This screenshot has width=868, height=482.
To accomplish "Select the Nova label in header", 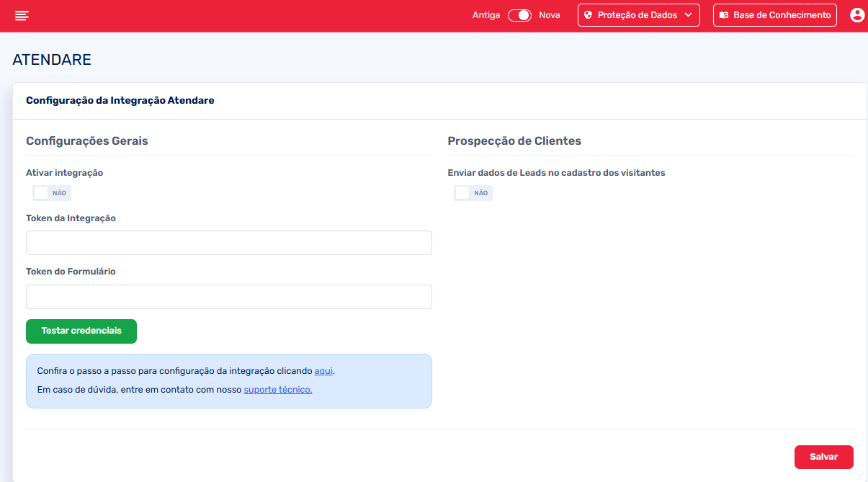I will [x=549, y=15].
